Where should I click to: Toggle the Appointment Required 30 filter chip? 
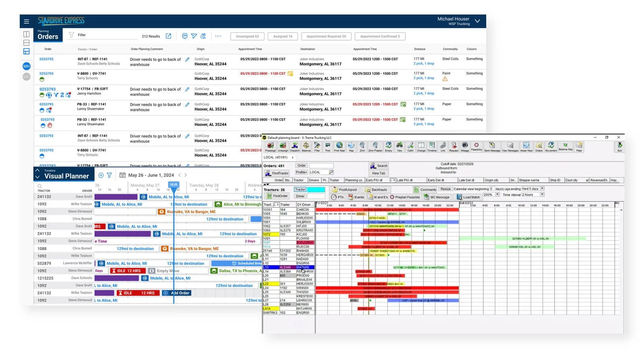[x=326, y=36]
